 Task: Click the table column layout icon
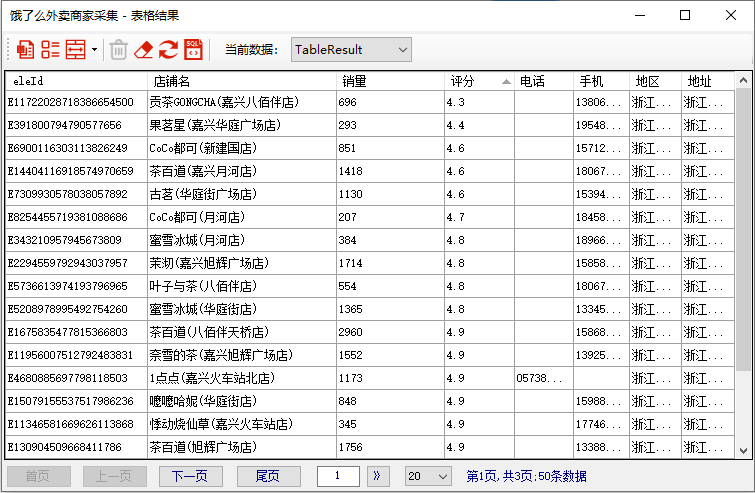tap(75, 49)
